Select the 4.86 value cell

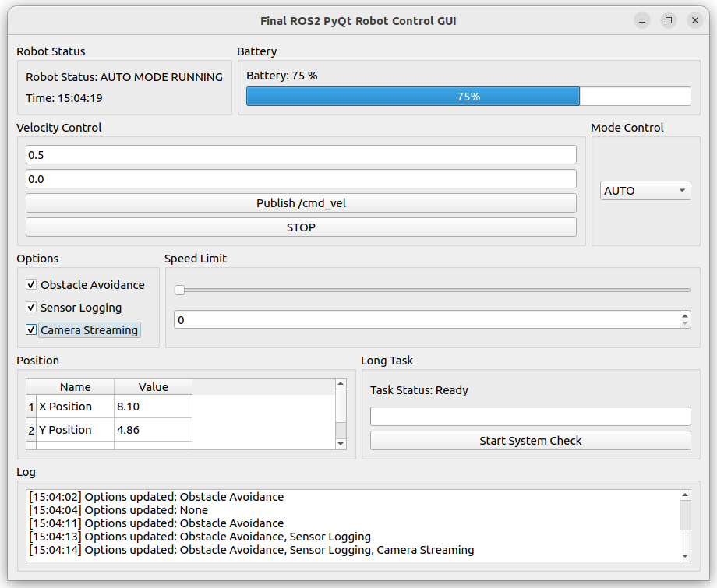(153, 429)
